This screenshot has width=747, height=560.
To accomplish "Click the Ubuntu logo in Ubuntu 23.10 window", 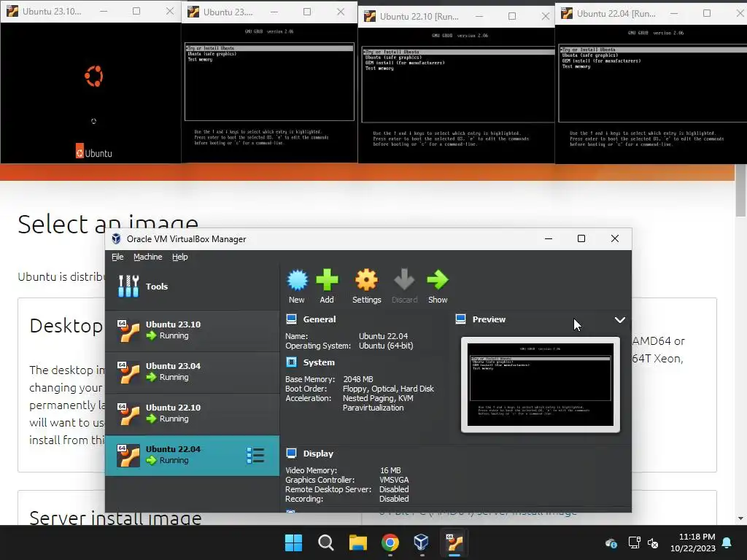I will pyautogui.click(x=93, y=76).
